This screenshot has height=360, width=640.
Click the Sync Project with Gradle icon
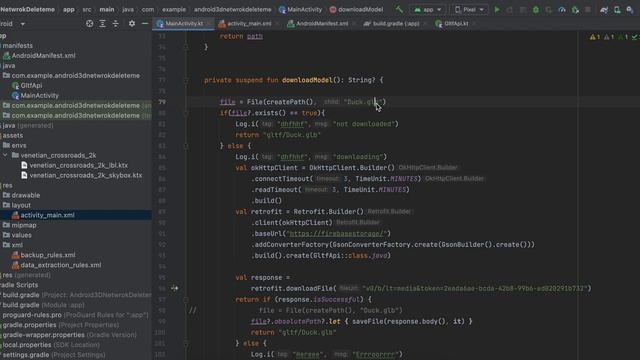(604, 9)
